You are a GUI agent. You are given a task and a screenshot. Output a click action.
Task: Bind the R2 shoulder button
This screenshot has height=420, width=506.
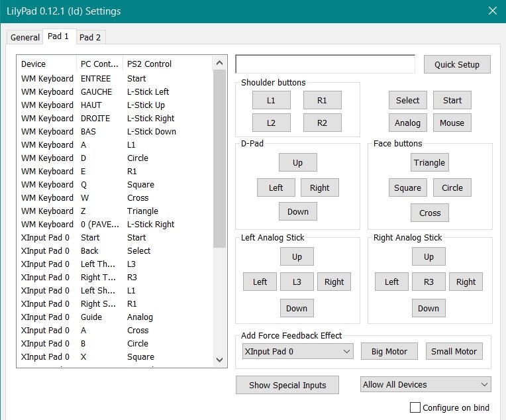coord(322,123)
